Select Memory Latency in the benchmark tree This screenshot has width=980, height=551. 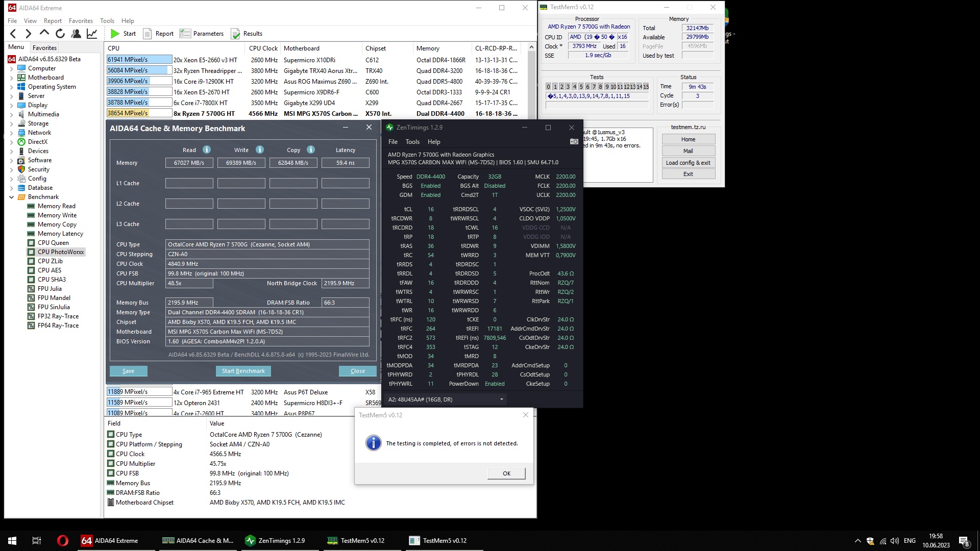[x=60, y=234]
